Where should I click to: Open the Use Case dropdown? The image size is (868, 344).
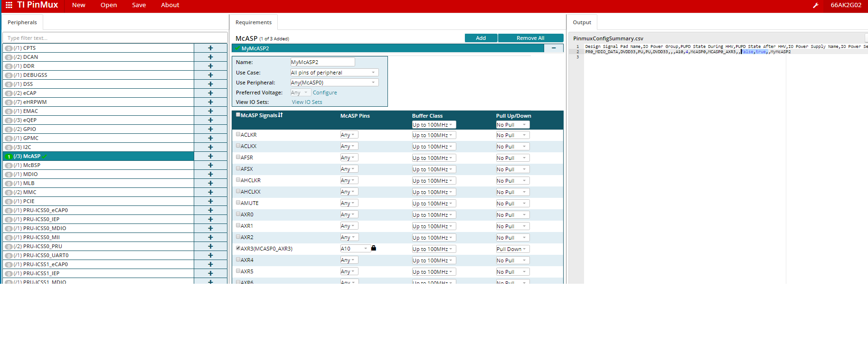pyautogui.click(x=334, y=73)
